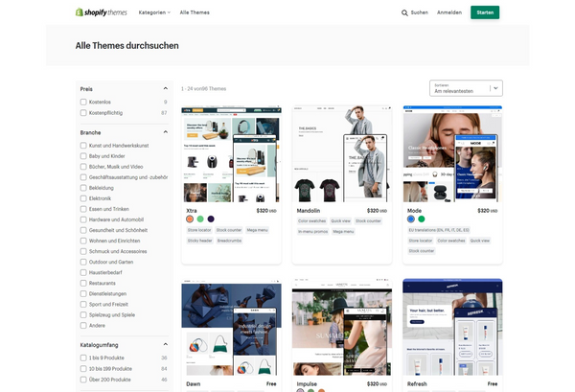575x392 pixels.
Task: Check Wohnen und Einrichten filter
Action: (83, 241)
